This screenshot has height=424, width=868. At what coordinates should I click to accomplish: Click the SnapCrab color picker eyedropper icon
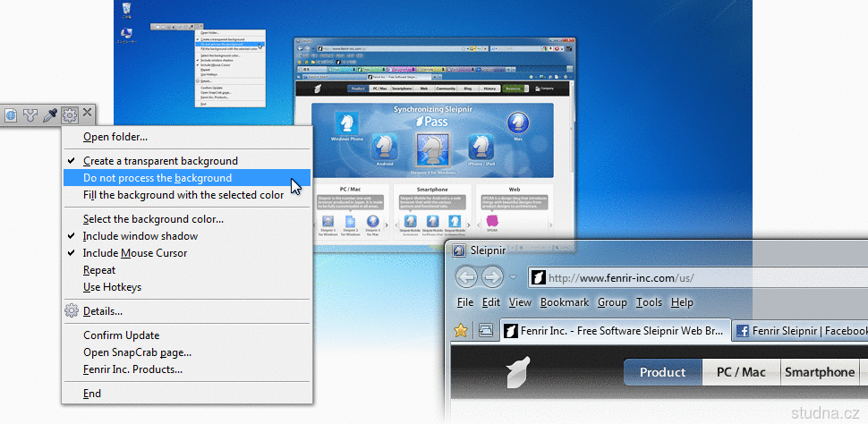click(50, 114)
